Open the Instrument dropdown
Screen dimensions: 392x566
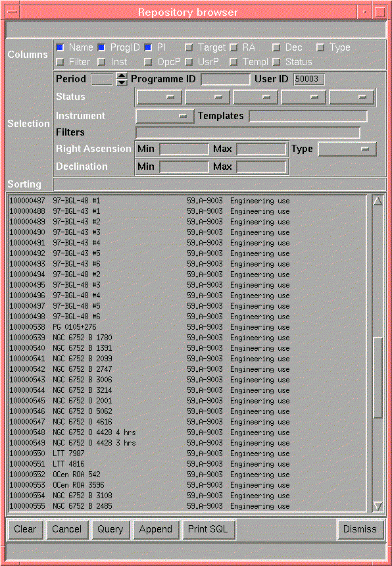165,116
